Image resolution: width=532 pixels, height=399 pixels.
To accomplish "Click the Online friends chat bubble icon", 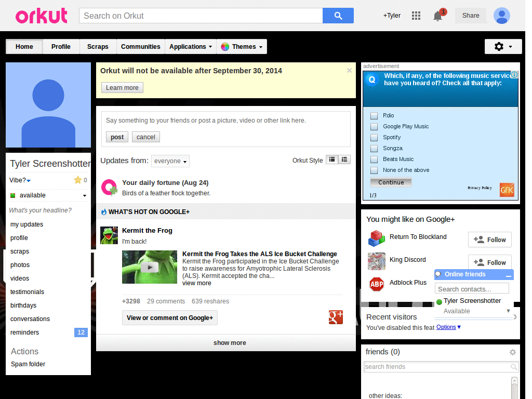I will (x=438, y=274).
